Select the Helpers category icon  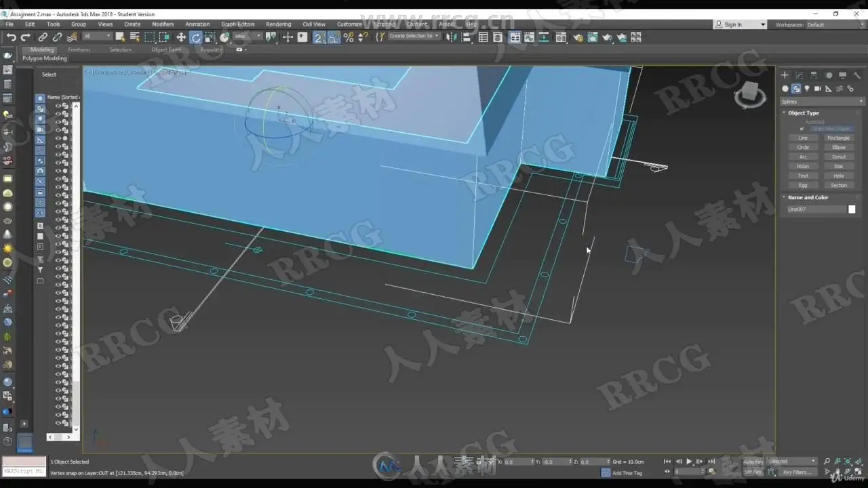click(x=829, y=89)
